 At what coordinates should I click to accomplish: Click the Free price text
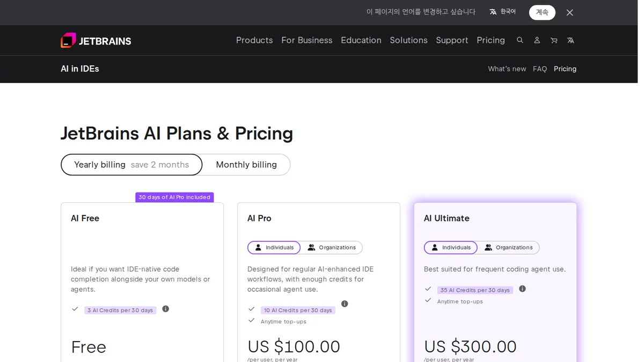(89, 347)
